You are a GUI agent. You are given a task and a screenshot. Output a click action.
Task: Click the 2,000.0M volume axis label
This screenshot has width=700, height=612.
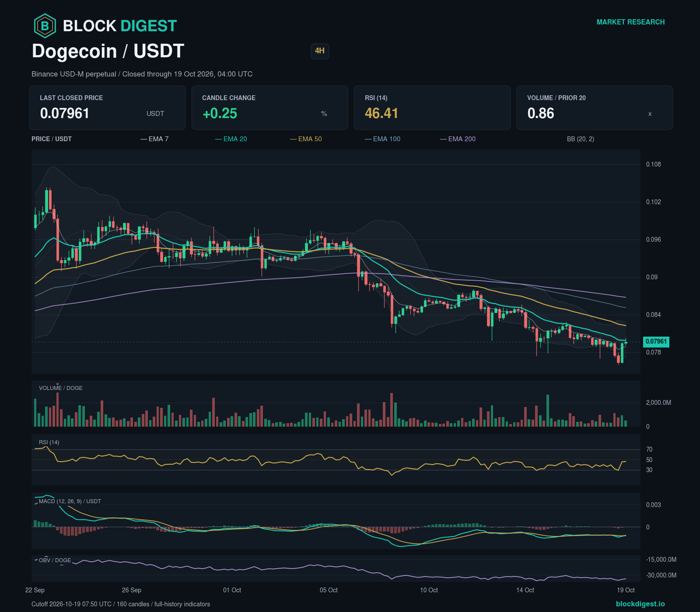pyautogui.click(x=658, y=402)
